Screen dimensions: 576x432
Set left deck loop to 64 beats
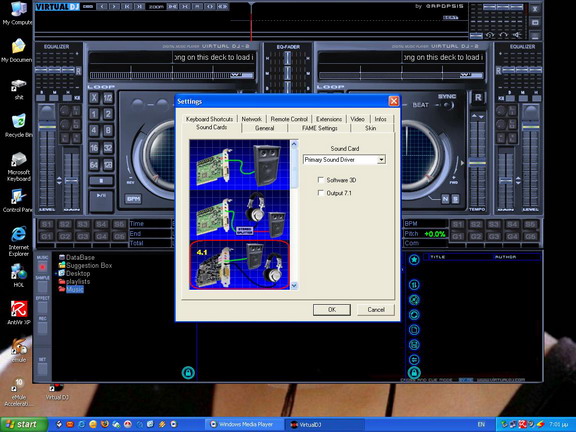coord(94,165)
